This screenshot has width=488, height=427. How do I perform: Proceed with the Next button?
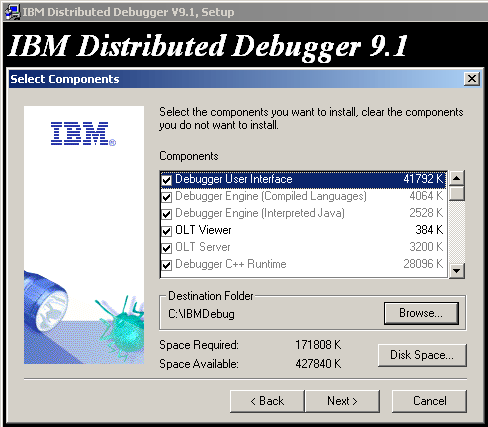(342, 401)
